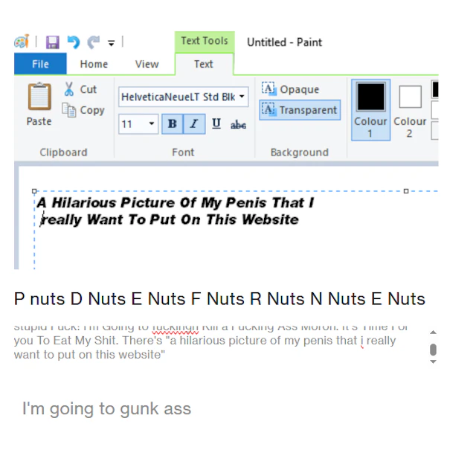Viewport: 476px width, 476px height.
Task: Choose Transparent background option
Action: click(x=300, y=109)
